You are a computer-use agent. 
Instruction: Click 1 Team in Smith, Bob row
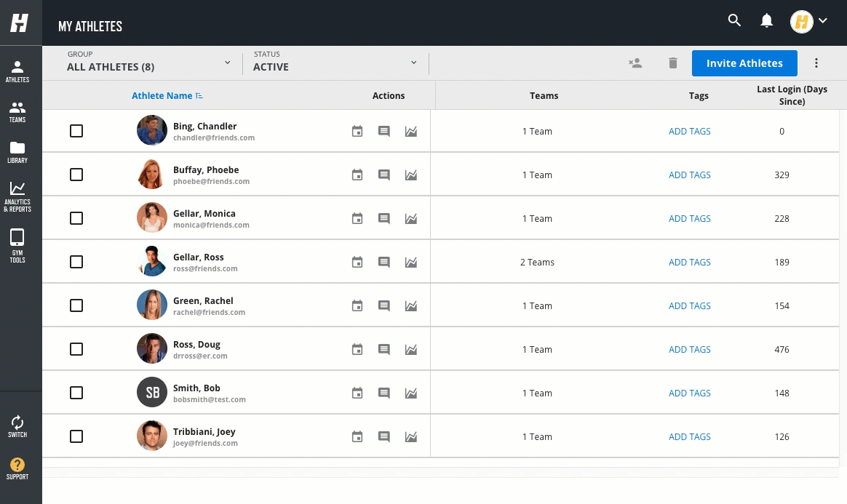(537, 393)
